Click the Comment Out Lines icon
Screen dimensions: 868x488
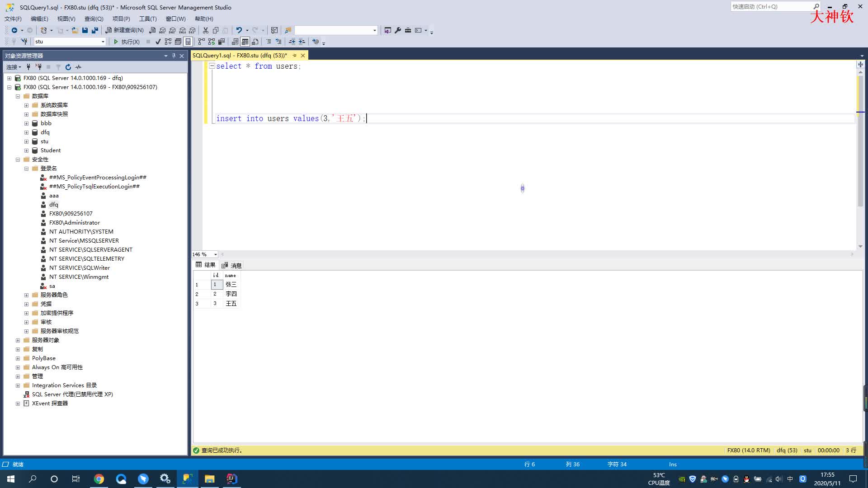coord(269,42)
